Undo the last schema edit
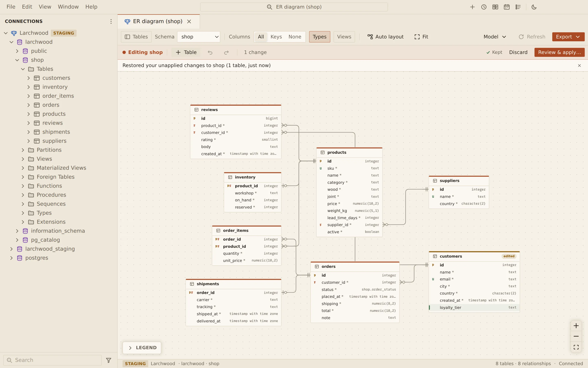Viewport: 588px width, 368px height. pyautogui.click(x=210, y=52)
